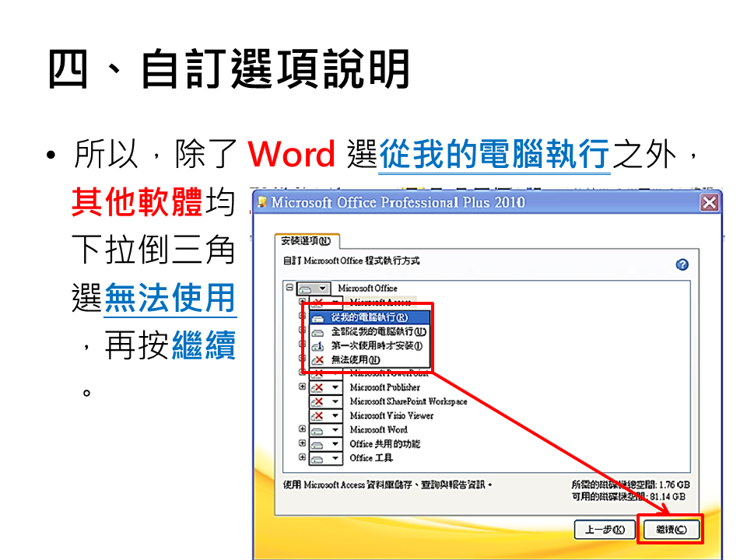Select the Microsoft Visio Viewer label
The height and width of the screenshot is (560, 747).
tap(391, 415)
